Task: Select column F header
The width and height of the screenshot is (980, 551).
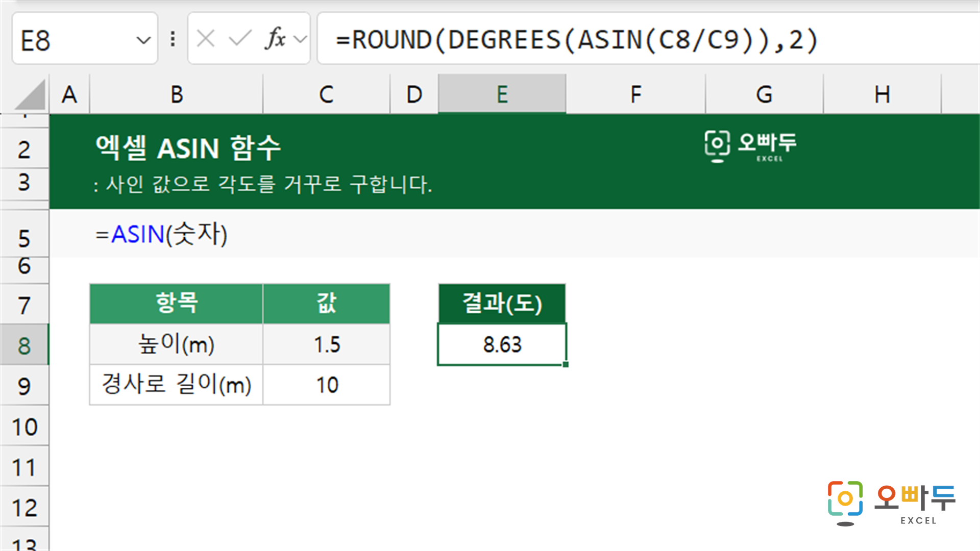Action: pos(635,94)
